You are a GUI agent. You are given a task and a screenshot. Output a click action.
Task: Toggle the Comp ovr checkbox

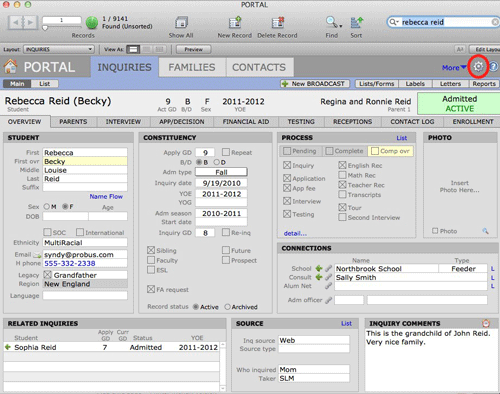coord(375,151)
